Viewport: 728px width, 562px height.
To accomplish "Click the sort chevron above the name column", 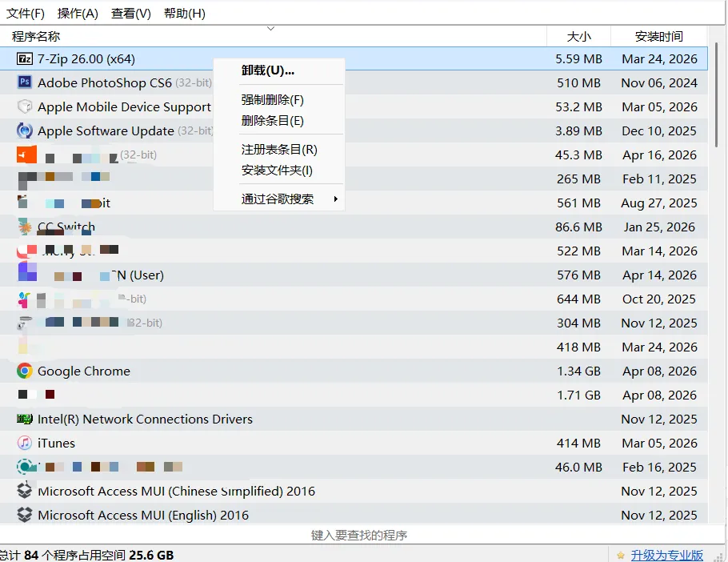I will point(270,29).
